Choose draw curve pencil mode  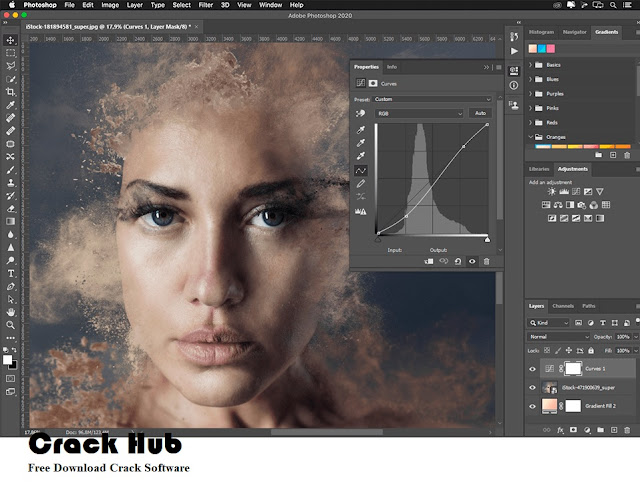pos(361,184)
